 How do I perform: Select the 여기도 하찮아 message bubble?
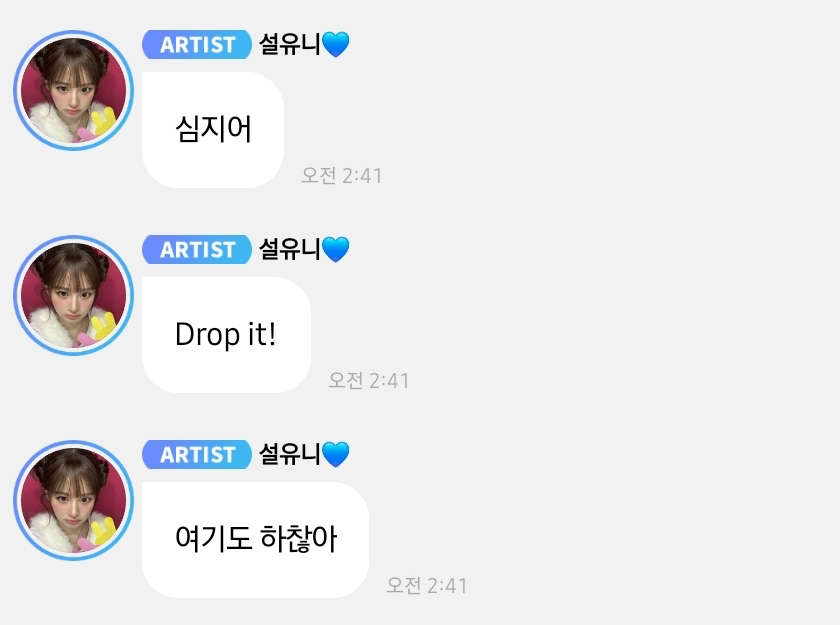click(x=256, y=540)
